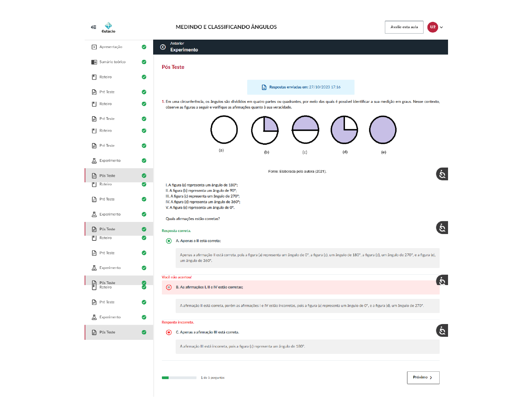The image size is (532, 411).
Task: Click the Estácio logo
Action: click(x=108, y=28)
